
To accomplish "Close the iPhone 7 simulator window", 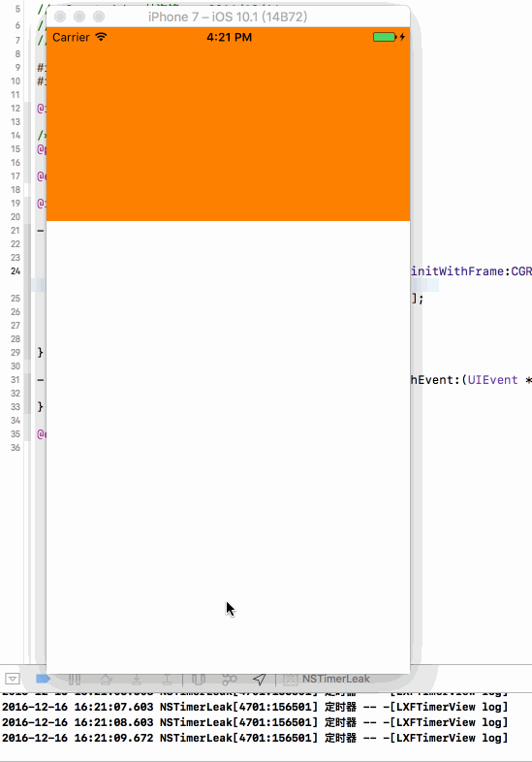I will coord(60,17).
